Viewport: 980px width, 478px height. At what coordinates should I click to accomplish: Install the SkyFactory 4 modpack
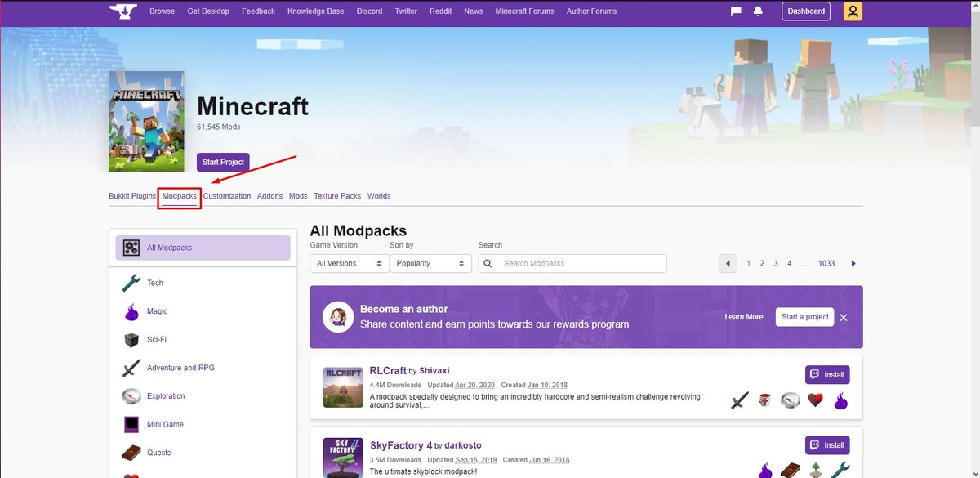coord(827,445)
